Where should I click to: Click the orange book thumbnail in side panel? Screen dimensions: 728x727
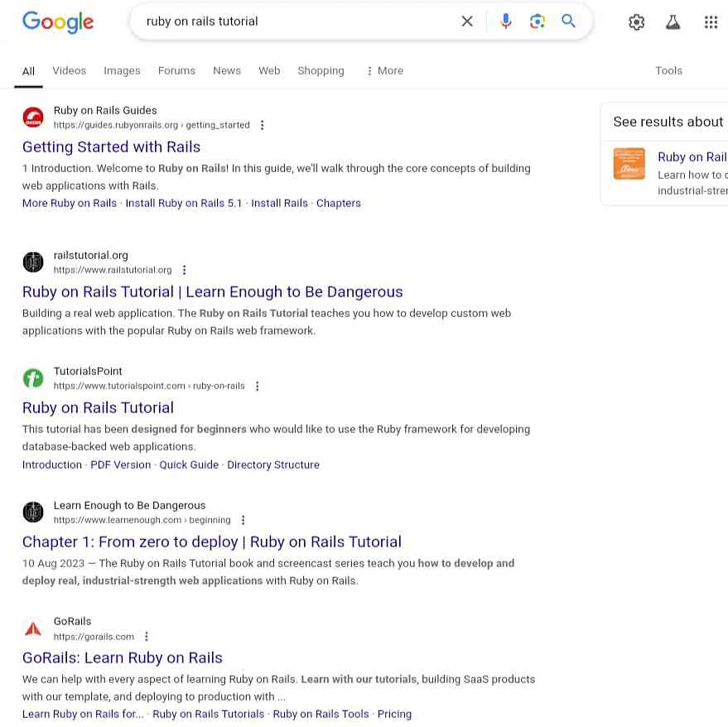(629, 163)
